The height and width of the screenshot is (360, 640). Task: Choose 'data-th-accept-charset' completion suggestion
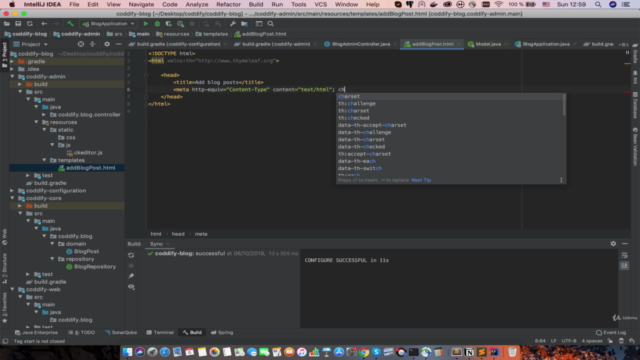pos(449,125)
